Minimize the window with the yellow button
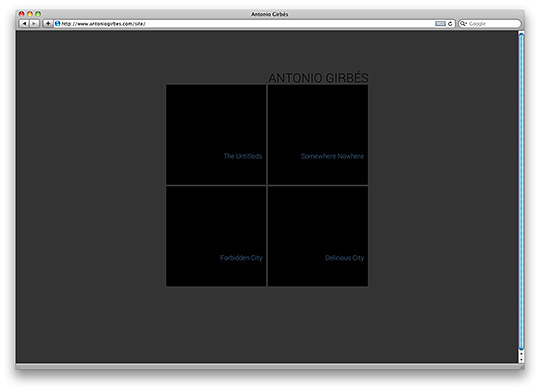This screenshot has height=391, width=540. point(30,14)
